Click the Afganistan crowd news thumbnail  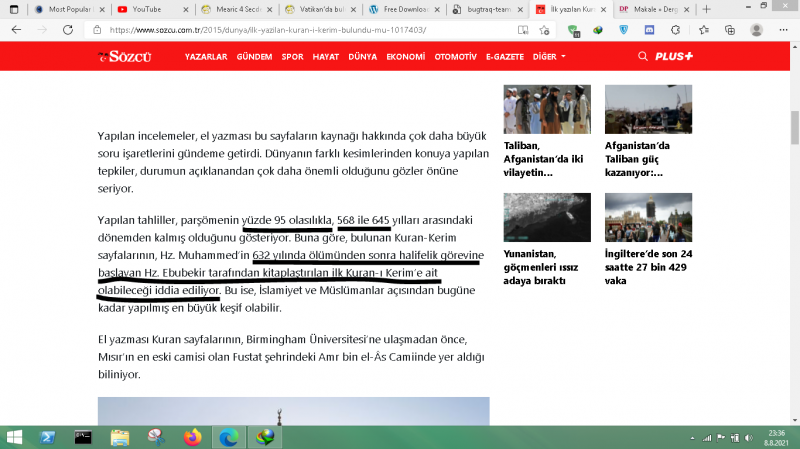click(x=648, y=109)
